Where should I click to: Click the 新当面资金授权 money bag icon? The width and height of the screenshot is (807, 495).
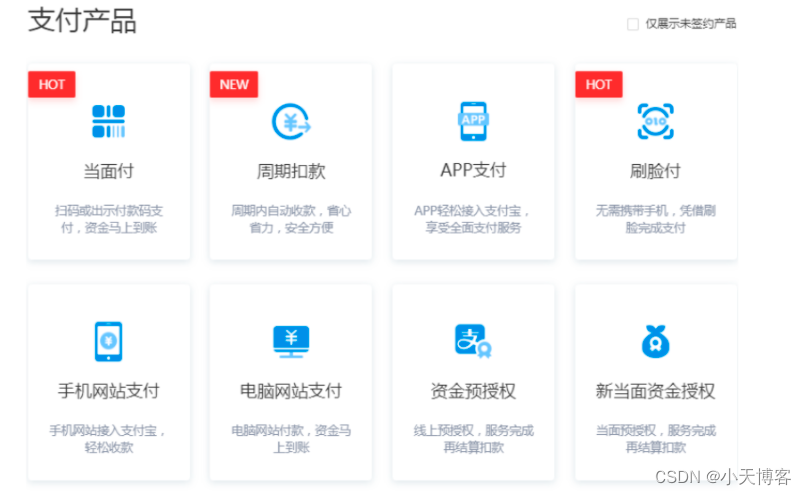[x=656, y=341]
